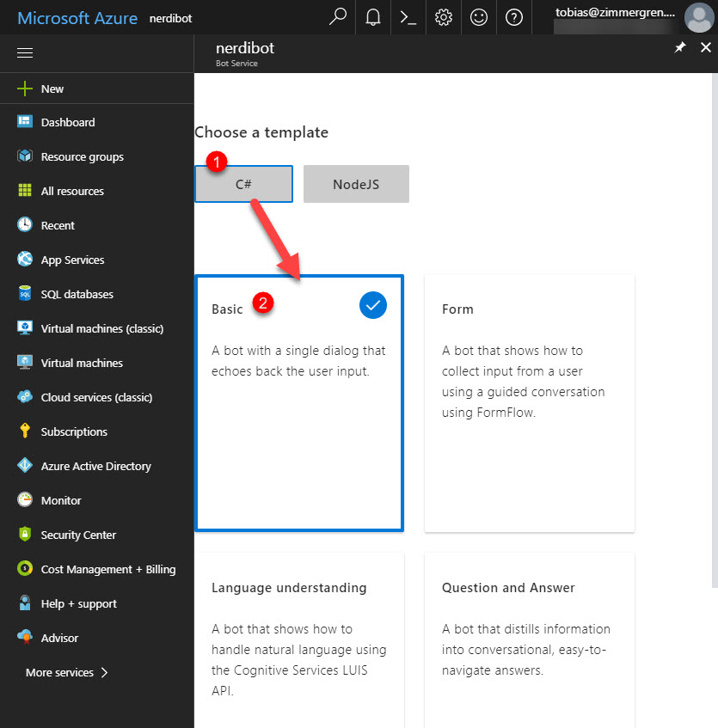Toggle the Basic template checkmark

tap(373, 305)
